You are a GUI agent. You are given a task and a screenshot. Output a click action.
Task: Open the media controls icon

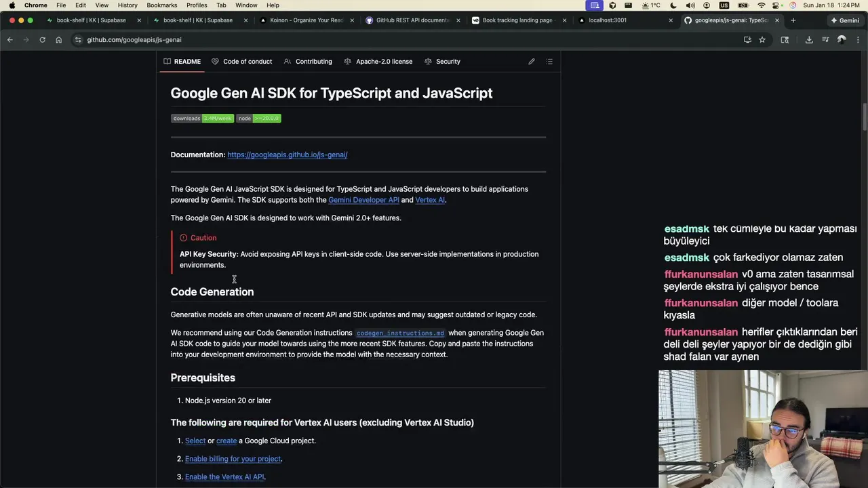click(825, 40)
